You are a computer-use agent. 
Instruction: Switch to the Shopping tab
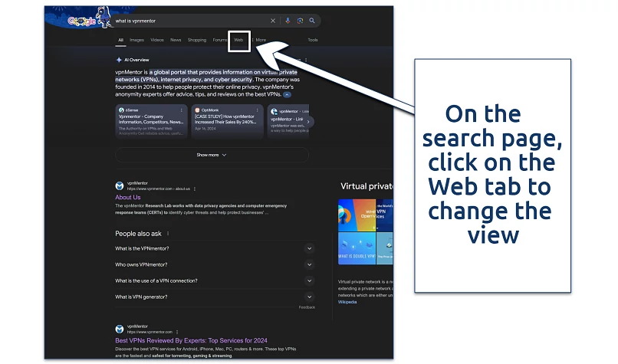point(197,40)
